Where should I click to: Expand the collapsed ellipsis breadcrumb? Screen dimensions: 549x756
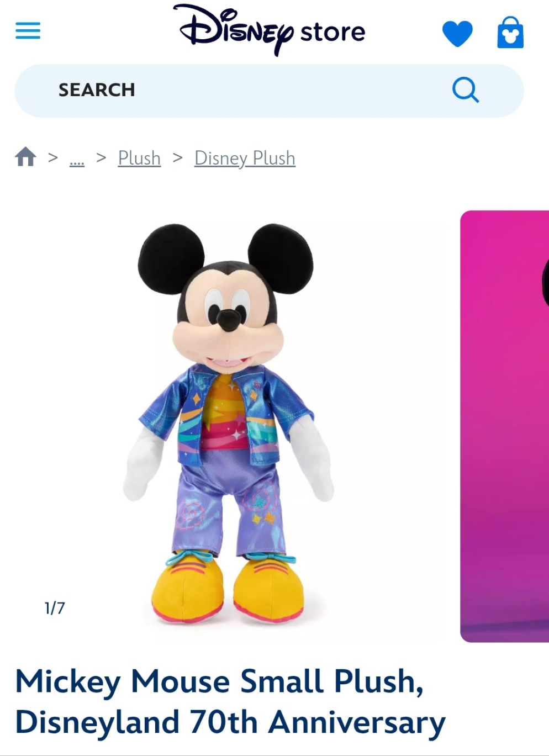tap(77, 159)
